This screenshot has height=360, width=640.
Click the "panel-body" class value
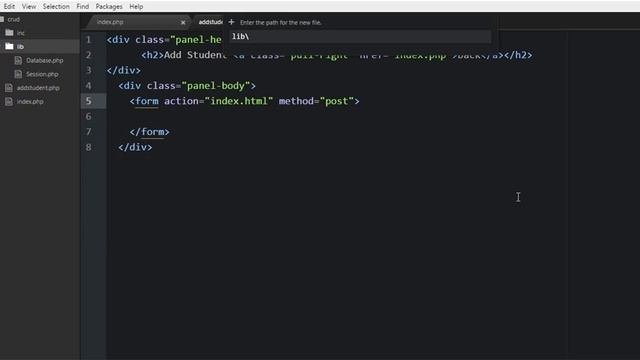click(x=216, y=86)
